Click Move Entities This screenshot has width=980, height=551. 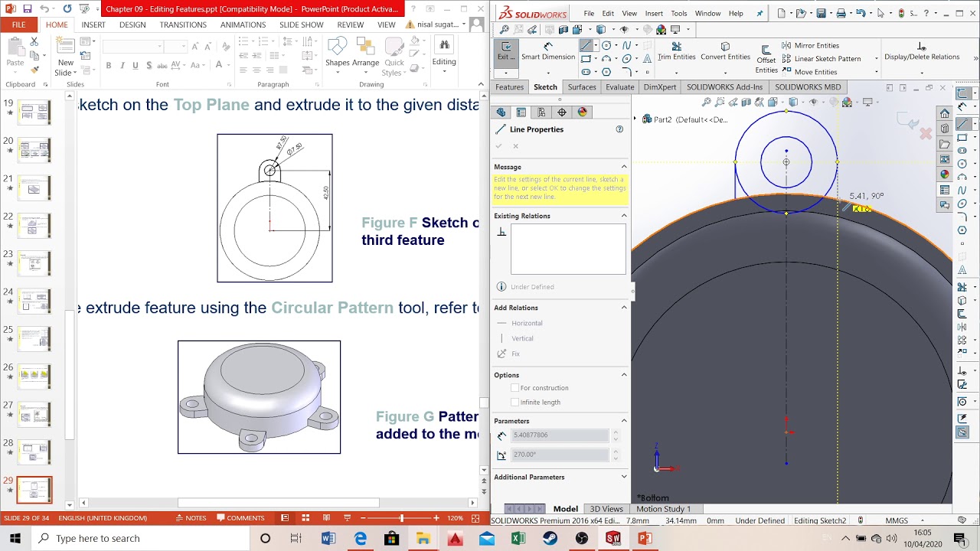click(809, 72)
